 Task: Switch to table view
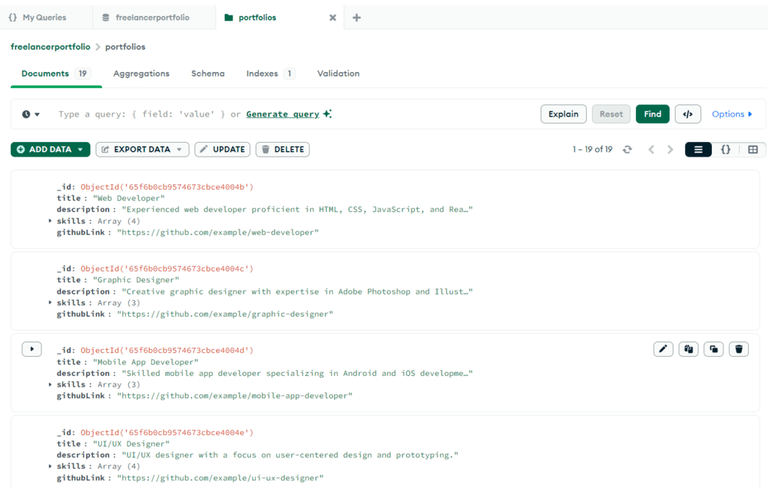[x=753, y=150]
